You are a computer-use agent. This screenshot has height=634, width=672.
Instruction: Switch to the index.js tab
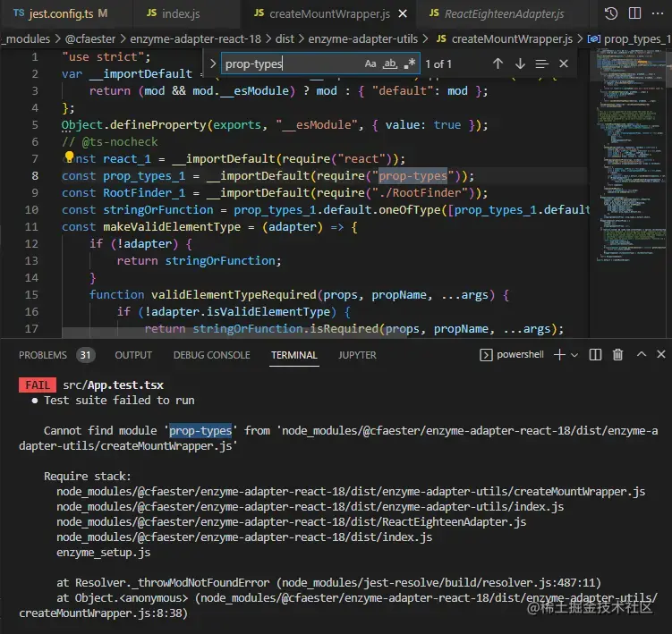click(173, 13)
